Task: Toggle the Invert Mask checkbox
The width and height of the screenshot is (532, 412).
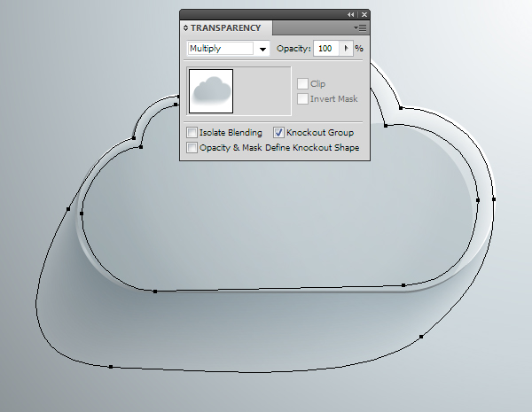Action: [302, 99]
